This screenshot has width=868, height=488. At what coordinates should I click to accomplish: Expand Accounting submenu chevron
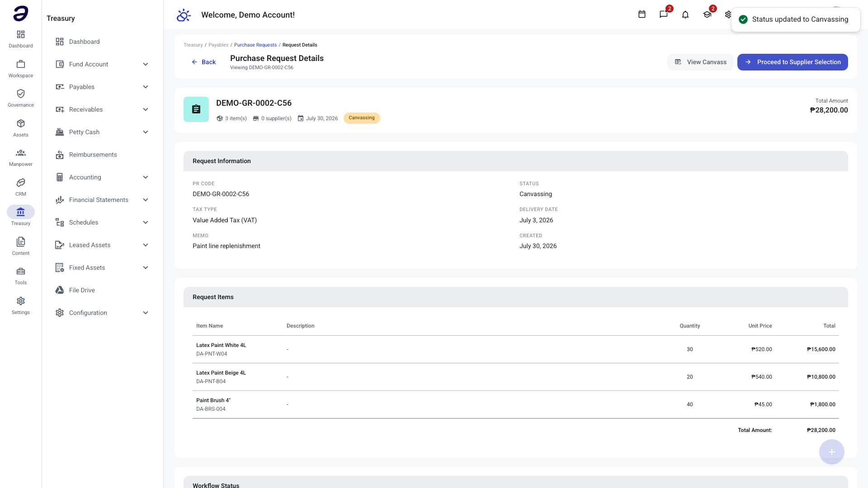tap(146, 177)
